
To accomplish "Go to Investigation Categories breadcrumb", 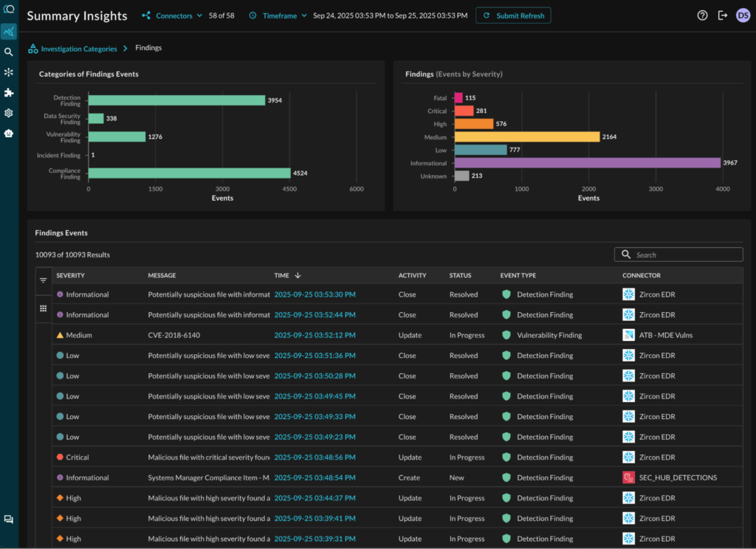I will (x=78, y=49).
